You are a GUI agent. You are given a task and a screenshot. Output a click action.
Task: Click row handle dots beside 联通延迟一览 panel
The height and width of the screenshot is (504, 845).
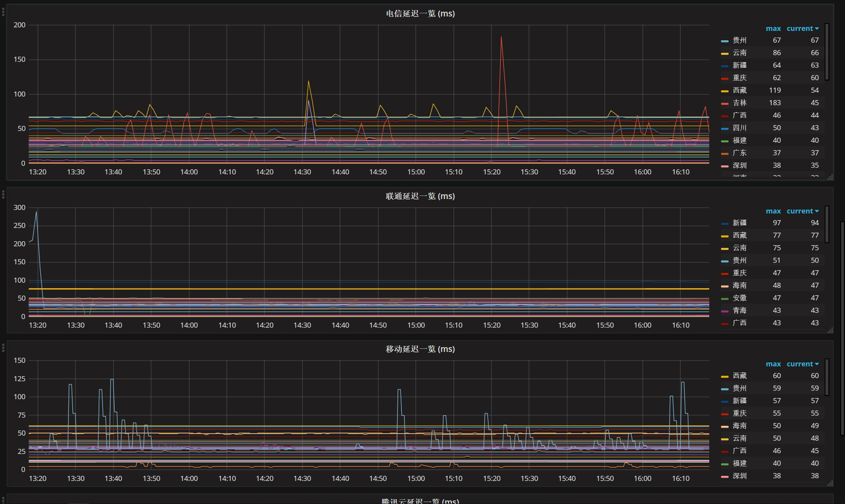(3, 194)
